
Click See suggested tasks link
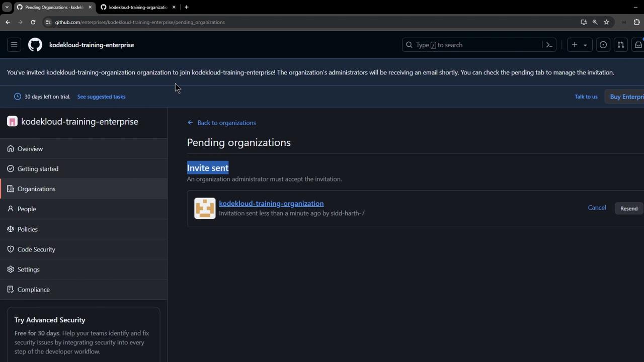(101, 97)
